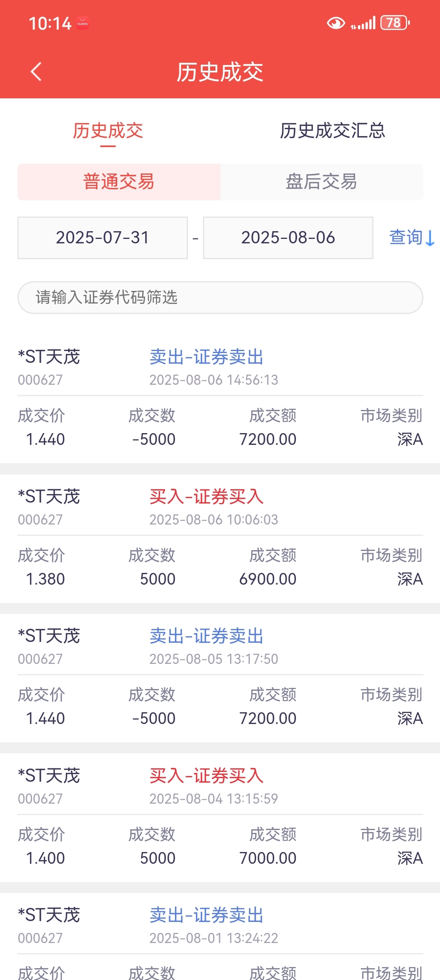Select the 历史成交 tab
440x980 pixels.
point(108,131)
